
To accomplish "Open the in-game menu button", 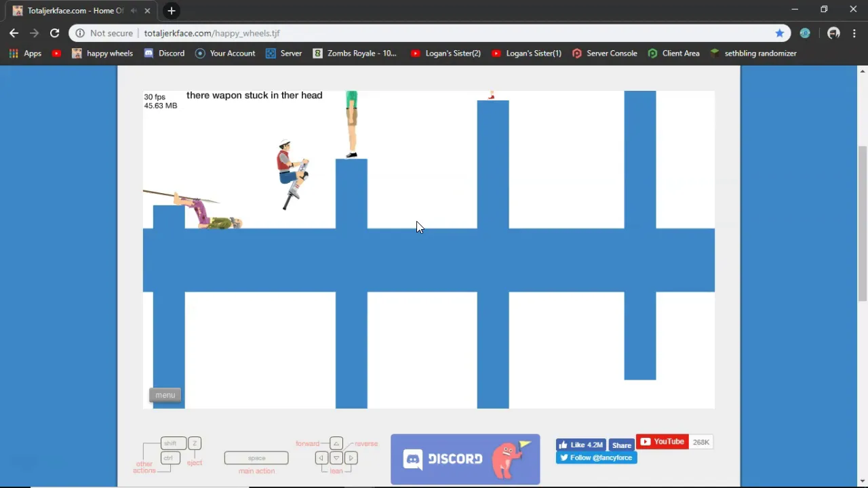I will 165,395.
